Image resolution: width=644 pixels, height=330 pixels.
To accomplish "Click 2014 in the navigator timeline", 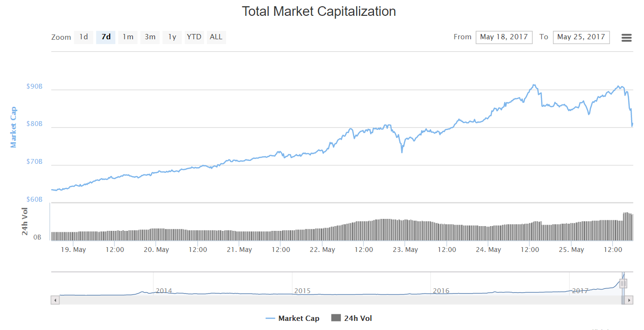I will 164,291.
